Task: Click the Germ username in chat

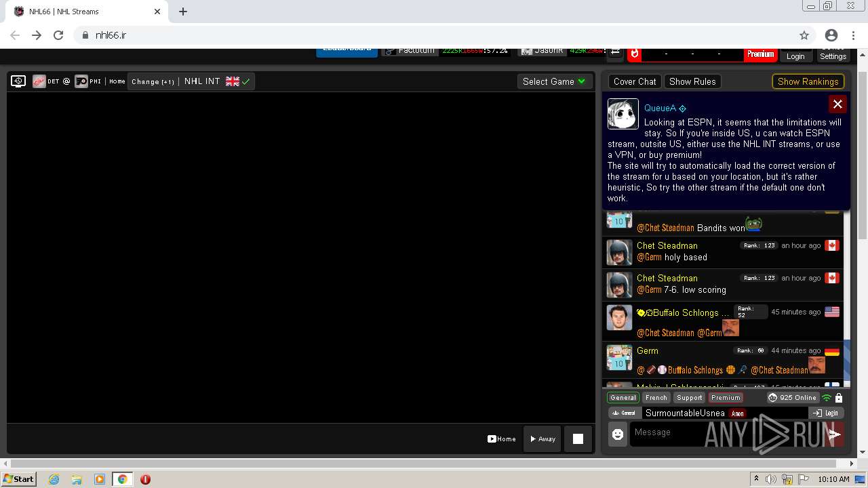Action: pyautogui.click(x=648, y=350)
